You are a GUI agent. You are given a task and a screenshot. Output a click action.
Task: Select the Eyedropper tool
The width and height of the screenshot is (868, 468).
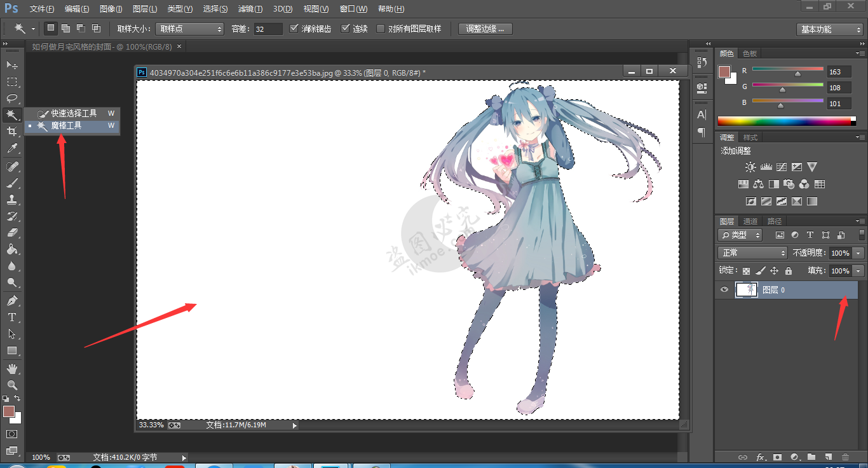(12, 149)
